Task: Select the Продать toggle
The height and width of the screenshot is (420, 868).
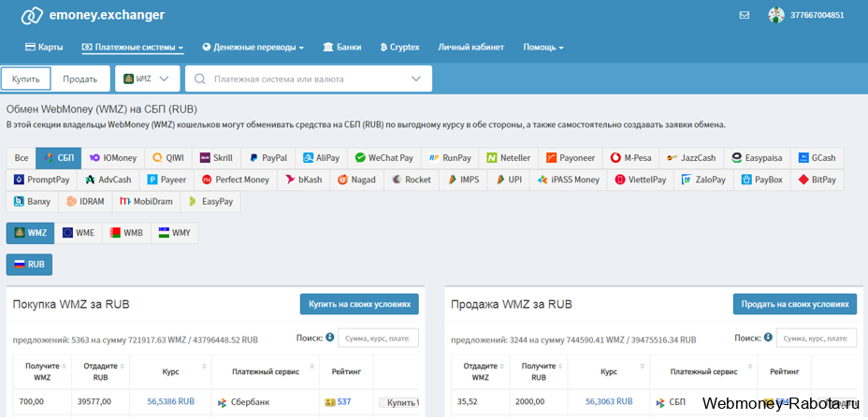Action: coord(80,79)
